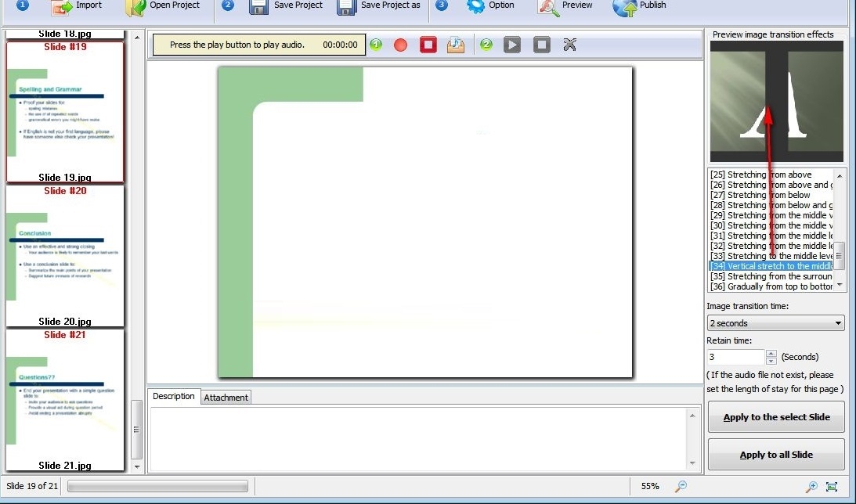Stop recording with red square button
The image size is (856, 504).
coord(428,45)
